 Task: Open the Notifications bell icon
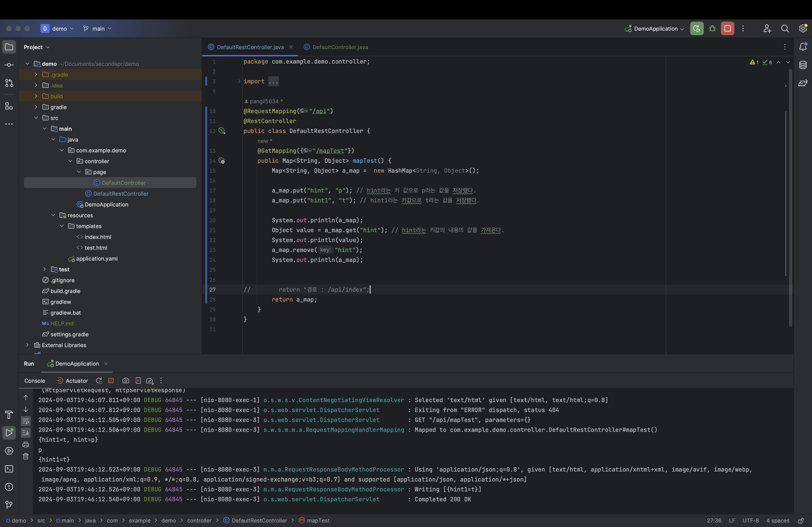click(x=803, y=47)
